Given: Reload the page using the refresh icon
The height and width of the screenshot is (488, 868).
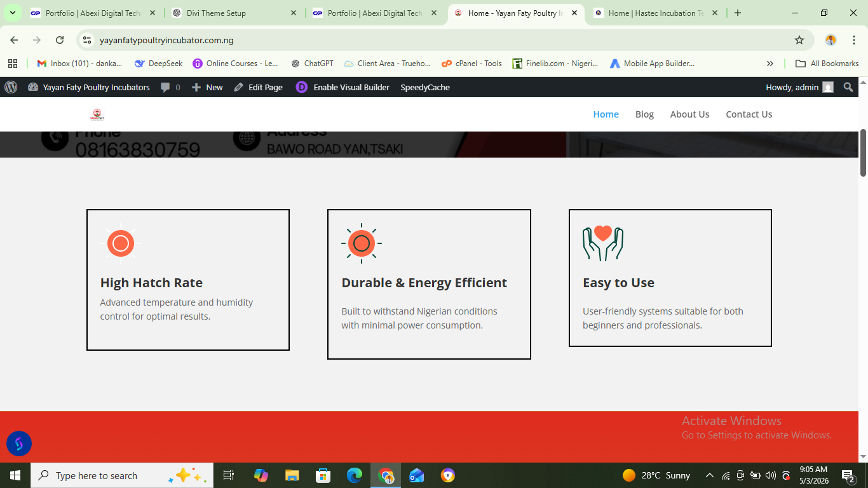Looking at the screenshot, I should click(x=60, y=40).
